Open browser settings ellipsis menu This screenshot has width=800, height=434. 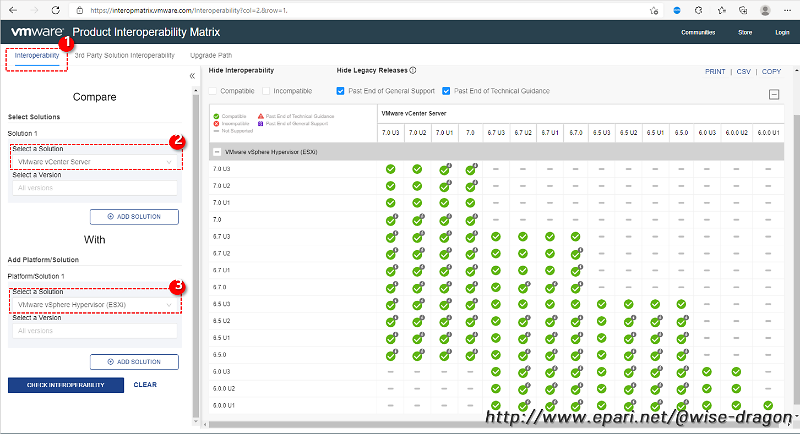coord(787,10)
